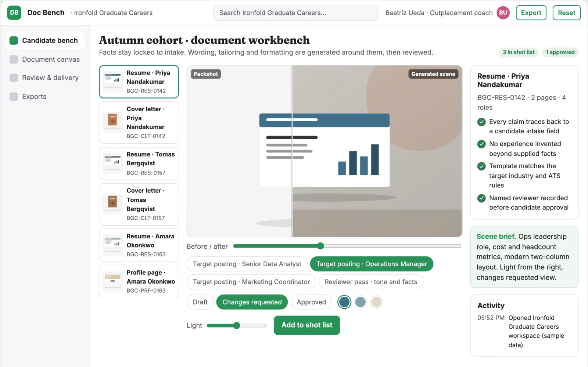Click the Reset button
Image resolution: width=588 pixels, height=367 pixels.
point(566,13)
